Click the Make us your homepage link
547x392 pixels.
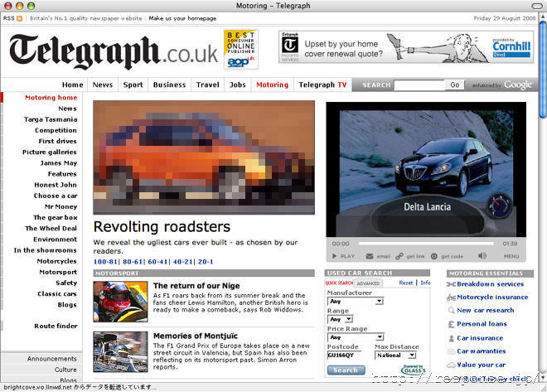pos(182,18)
